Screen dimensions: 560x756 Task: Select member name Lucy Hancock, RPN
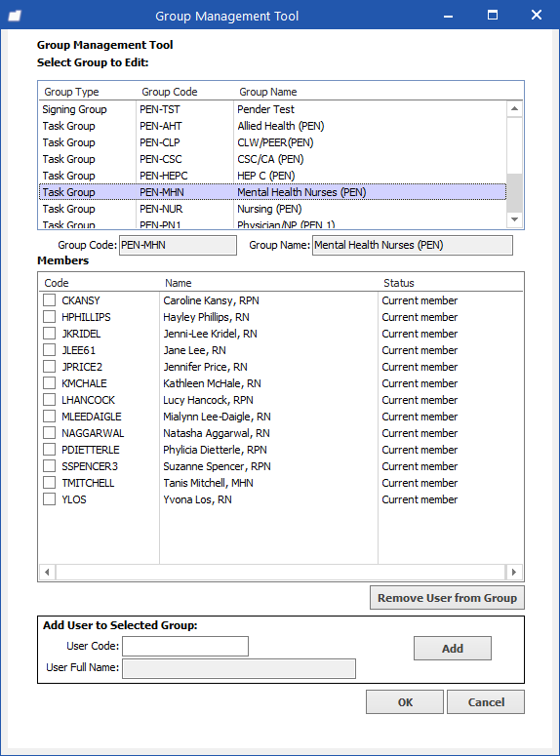(x=208, y=400)
